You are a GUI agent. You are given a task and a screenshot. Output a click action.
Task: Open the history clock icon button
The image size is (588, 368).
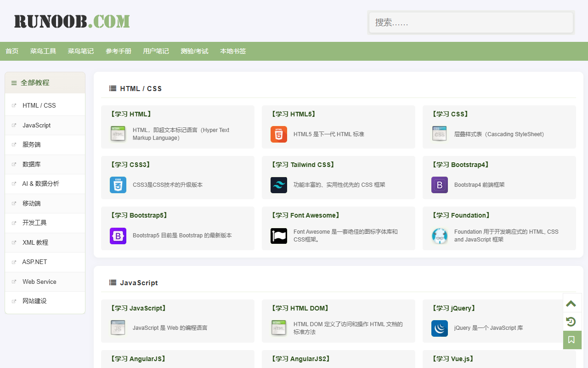[571, 322]
